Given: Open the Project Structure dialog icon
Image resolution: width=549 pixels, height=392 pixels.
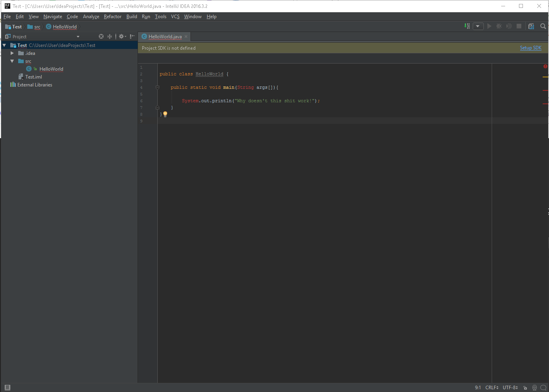Looking at the screenshot, I should pos(531,26).
